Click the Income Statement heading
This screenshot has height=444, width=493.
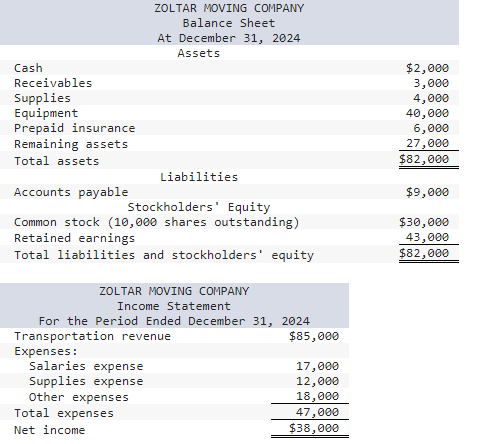(174, 306)
